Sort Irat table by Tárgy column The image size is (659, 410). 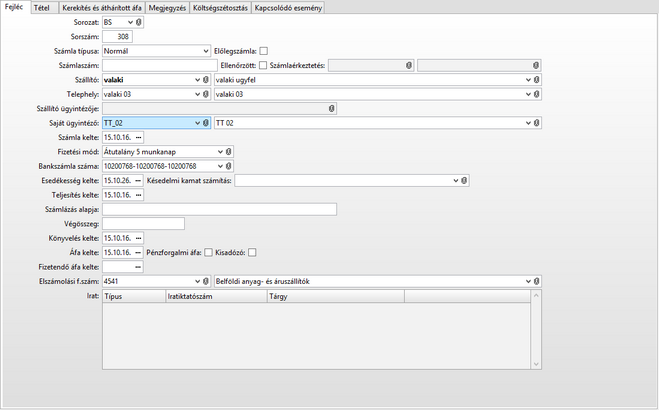tap(336, 296)
